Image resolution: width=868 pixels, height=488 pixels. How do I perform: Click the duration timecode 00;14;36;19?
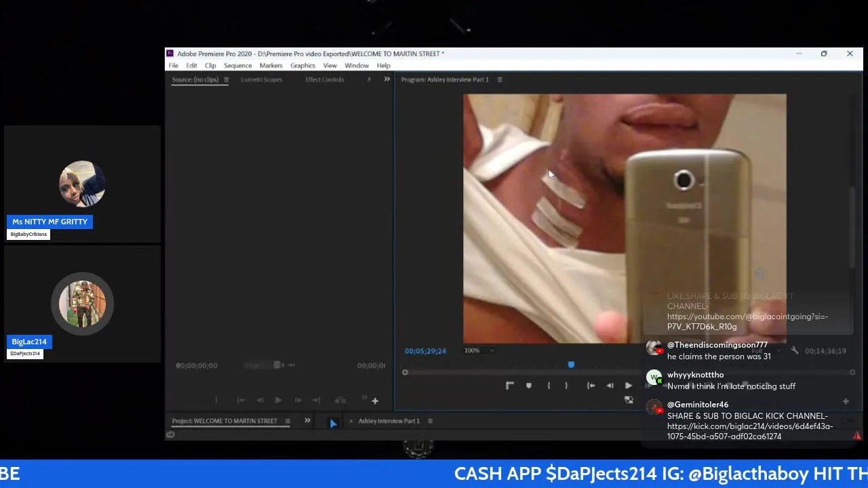[x=825, y=351]
